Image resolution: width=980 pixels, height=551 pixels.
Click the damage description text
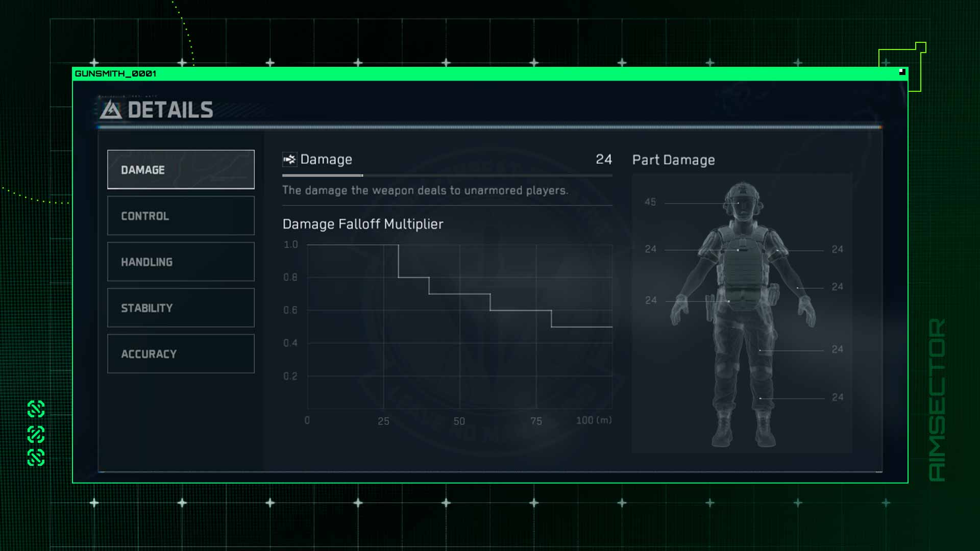tap(425, 190)
